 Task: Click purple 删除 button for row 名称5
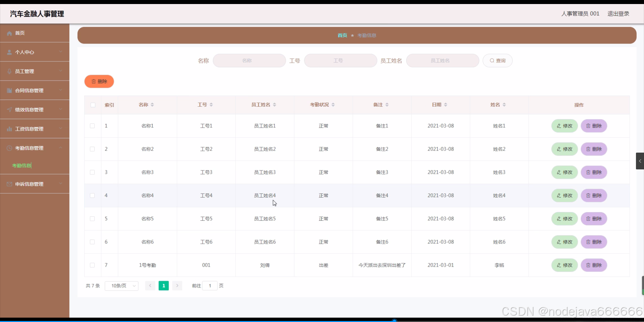coord(594,219)
